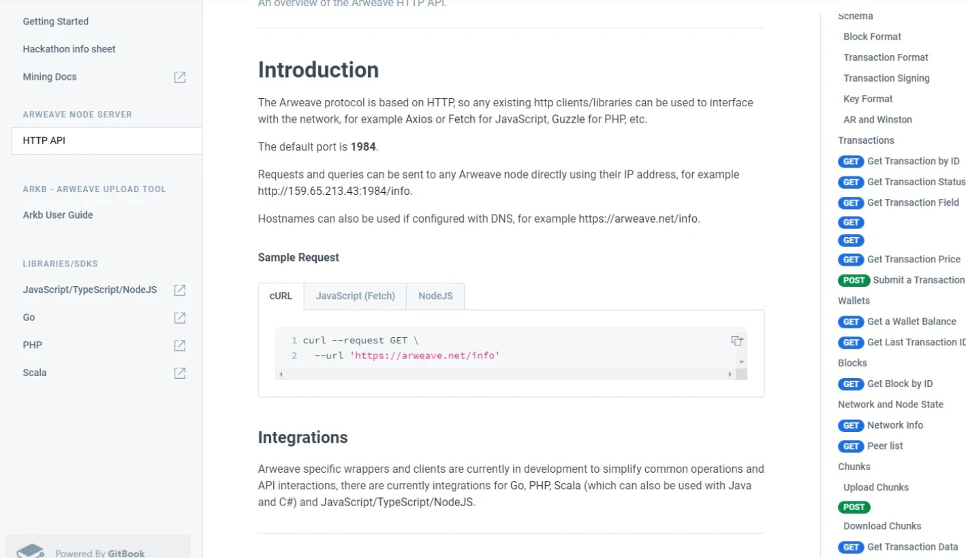Jump to Wallets heading in contents
The width and height of the screenshot is (966, 560).
854,300
